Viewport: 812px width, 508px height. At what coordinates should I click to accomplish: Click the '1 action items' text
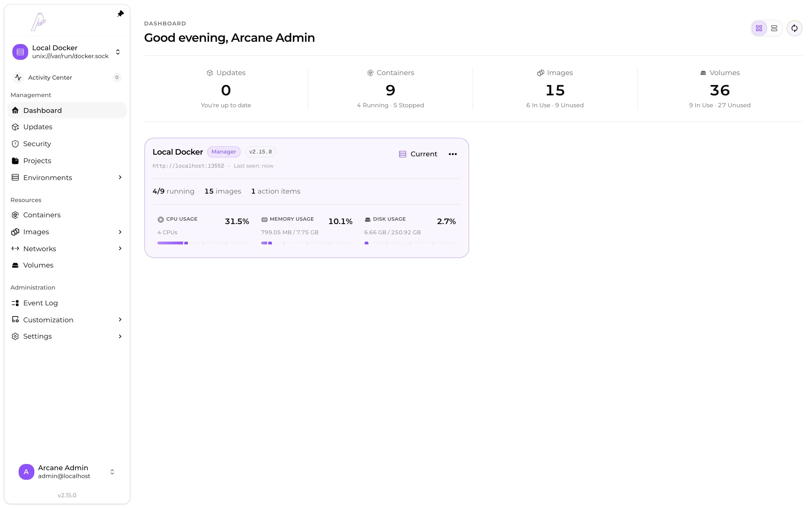tap(276, 191)
